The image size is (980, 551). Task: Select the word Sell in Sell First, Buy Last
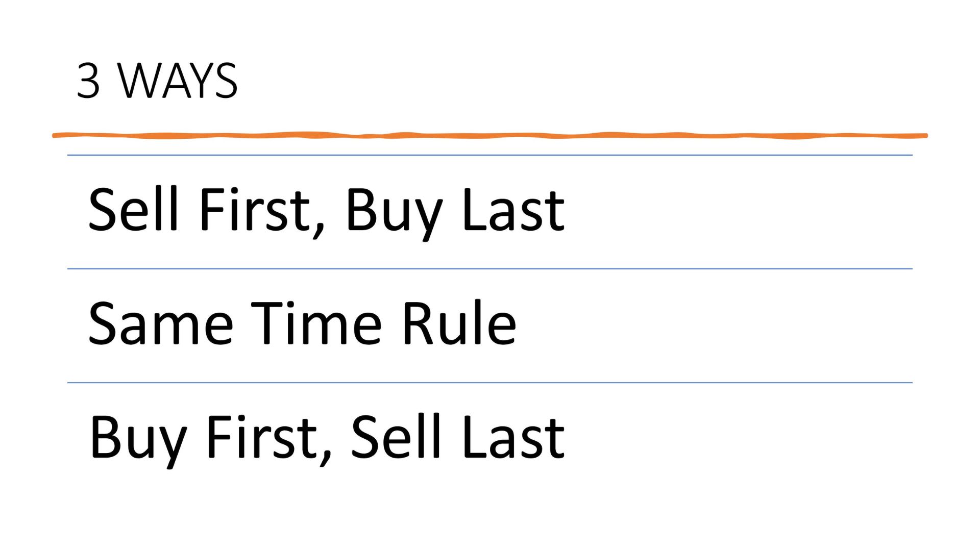coord(134,209)
